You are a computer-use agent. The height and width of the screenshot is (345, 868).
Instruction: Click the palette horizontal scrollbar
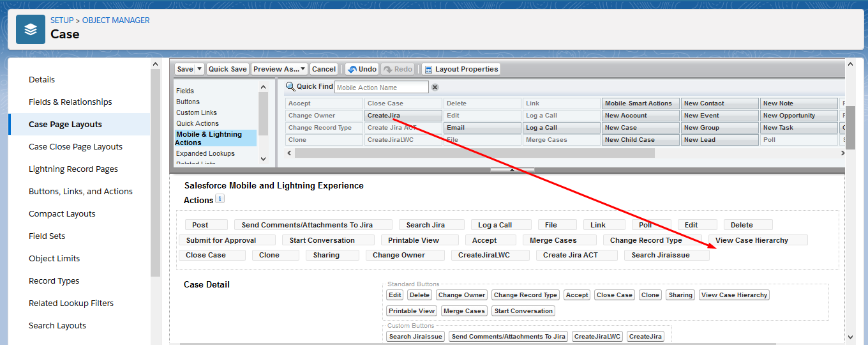(474, 153)
